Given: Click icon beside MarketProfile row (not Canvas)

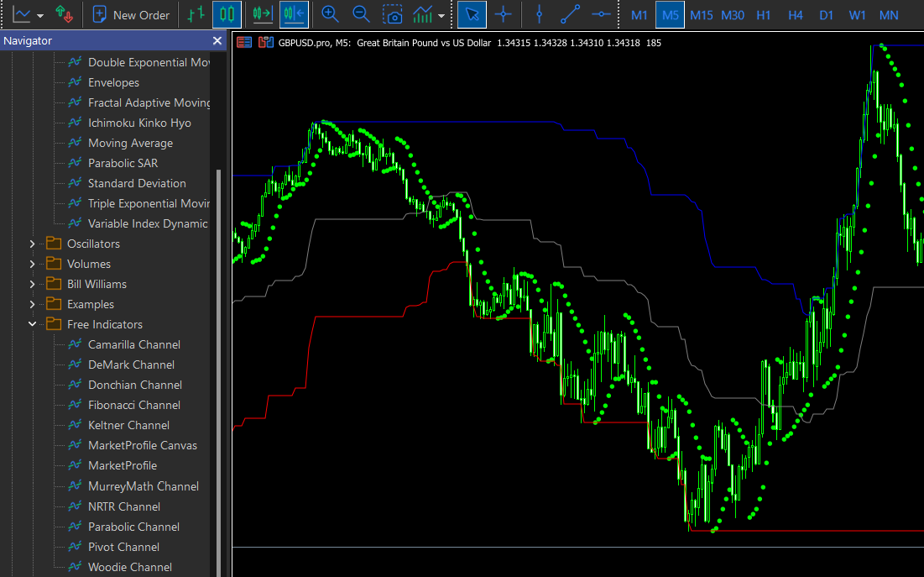Looking at the screenshot, I should (x=75, y=465).
